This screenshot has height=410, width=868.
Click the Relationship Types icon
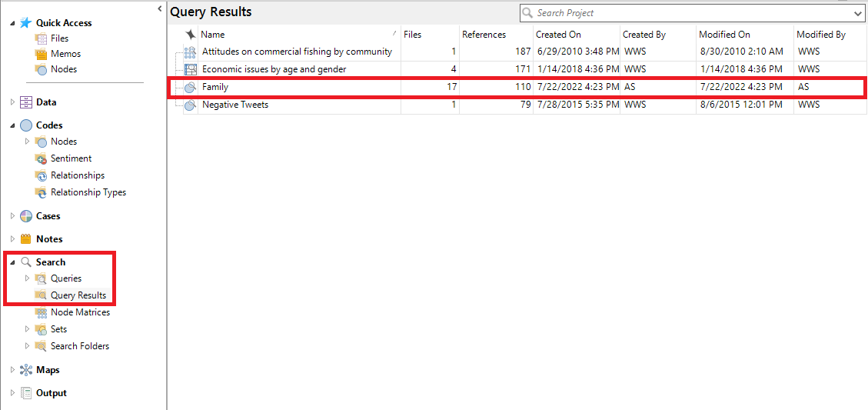pyautogui.click(x=41, y=192)
